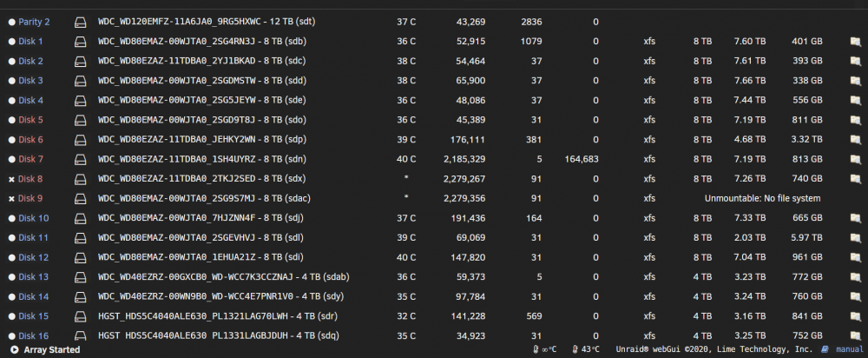Open the Disk 15 folder browse icon
The width and height of the screenshot is (868, 358).
coord(856,316)
